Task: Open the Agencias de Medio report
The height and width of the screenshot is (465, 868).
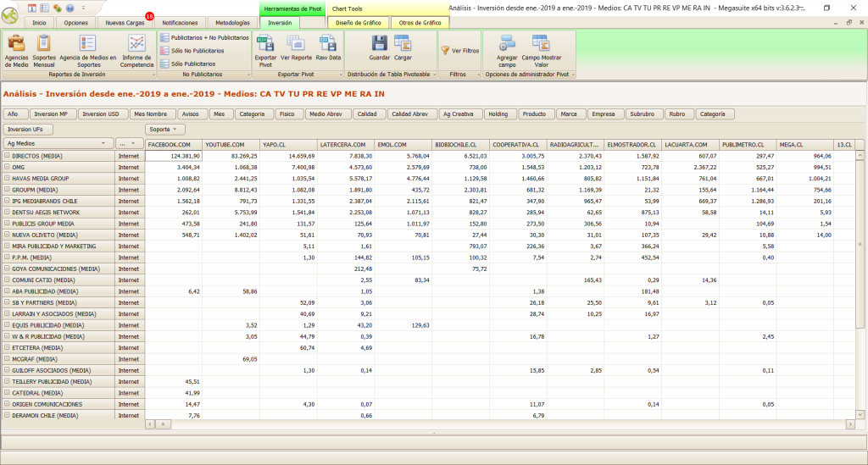Action: pyautogui.click(x=16, y=51)
